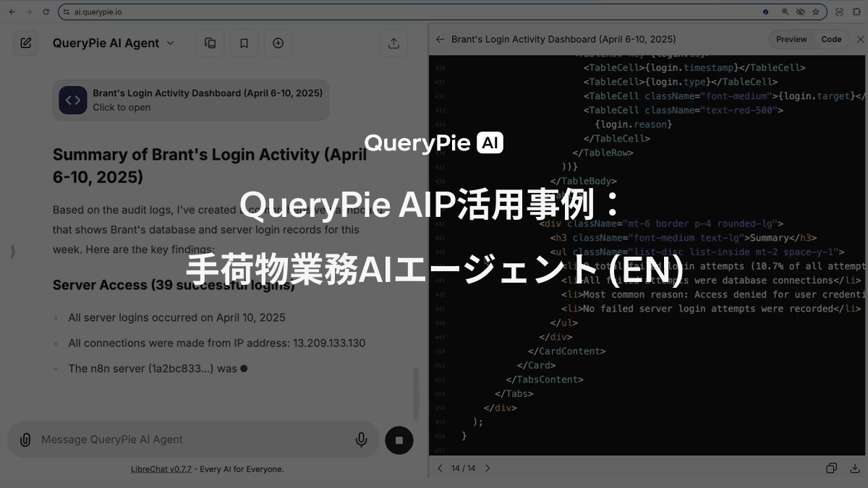Click the {login.reason} code line
The image size is (868, 488).
coord(634,124)
